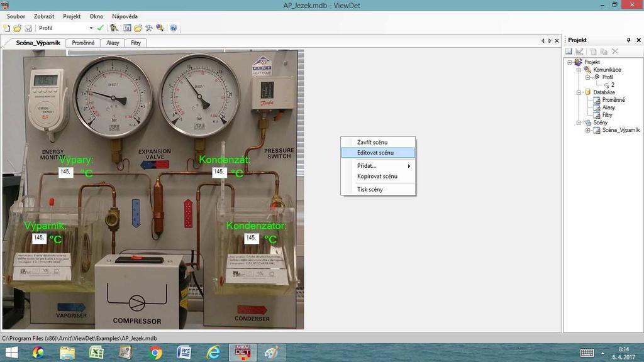Click tab scroll right arrow
Viewport: 644px width, 362px height.
point(550,41)
